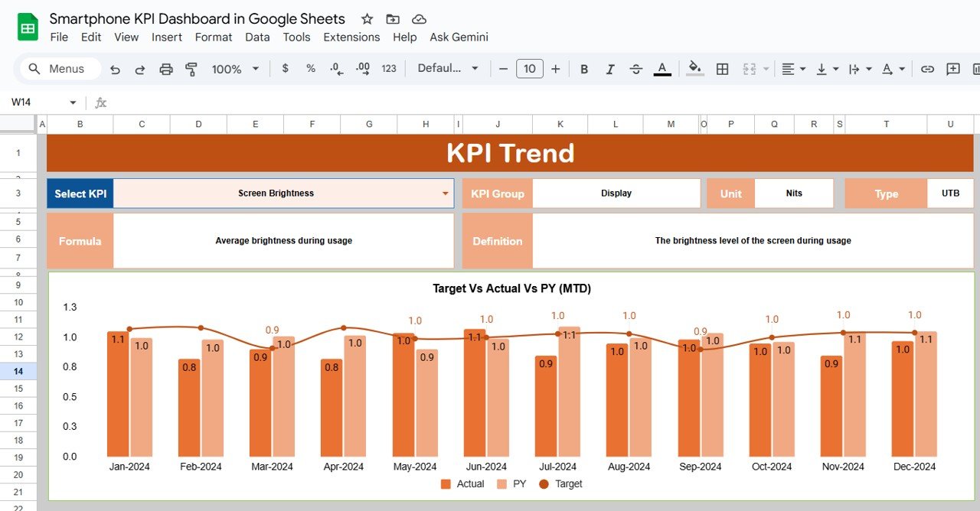The image size is (980, 511).
Task: Click the undo arrow icon
Action: (115, 69)
